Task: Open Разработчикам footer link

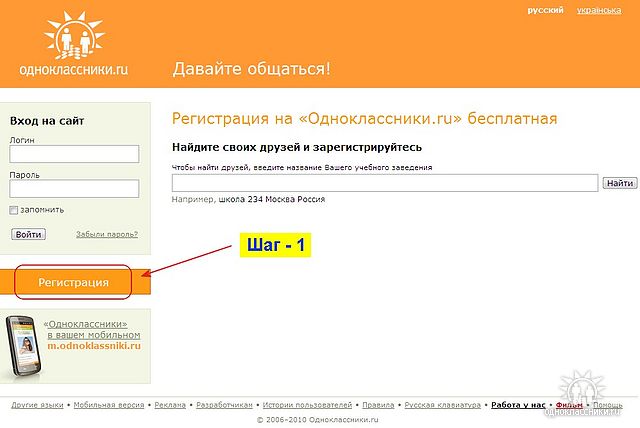Action: click(x=224, y=405)
